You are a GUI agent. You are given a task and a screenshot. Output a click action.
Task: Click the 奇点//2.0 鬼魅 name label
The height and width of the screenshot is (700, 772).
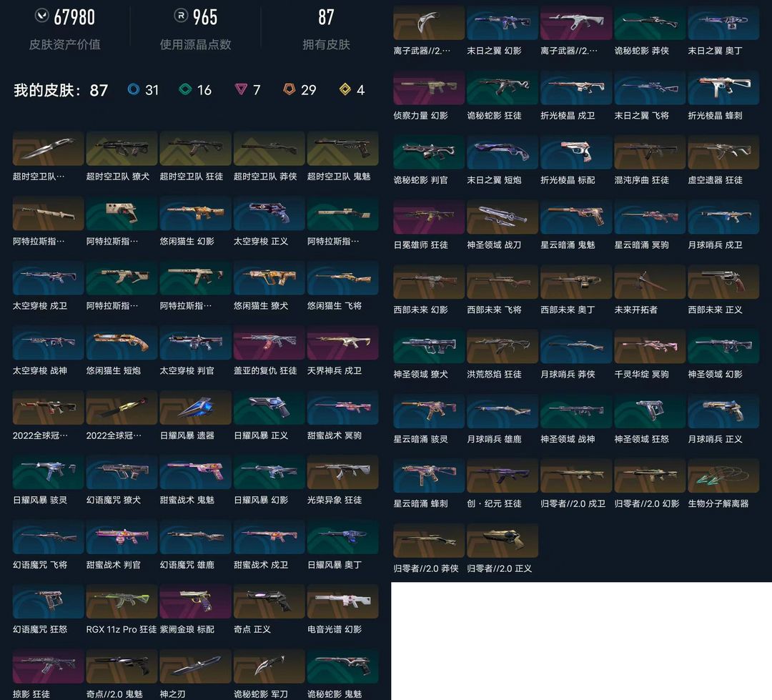point(114,694)
